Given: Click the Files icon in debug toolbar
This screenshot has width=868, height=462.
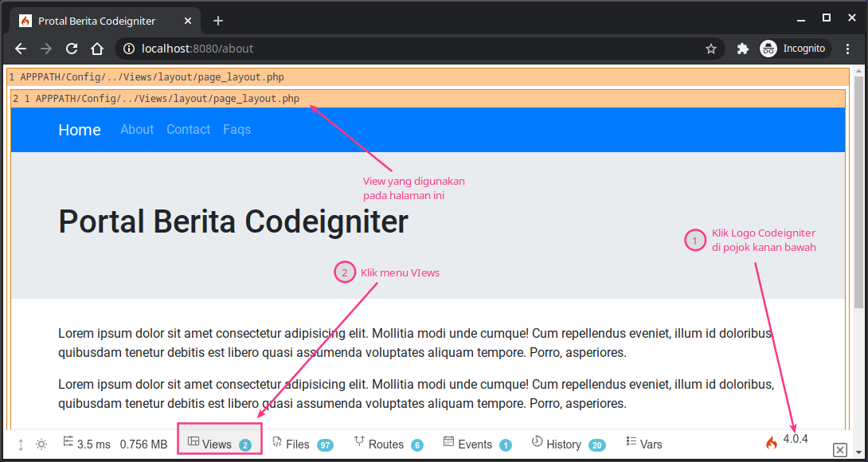Looking at the screenshot, I should click(276, 444).
